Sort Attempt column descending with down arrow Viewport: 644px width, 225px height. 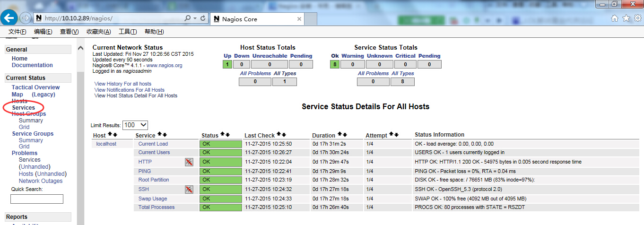[x=396, y=135]
